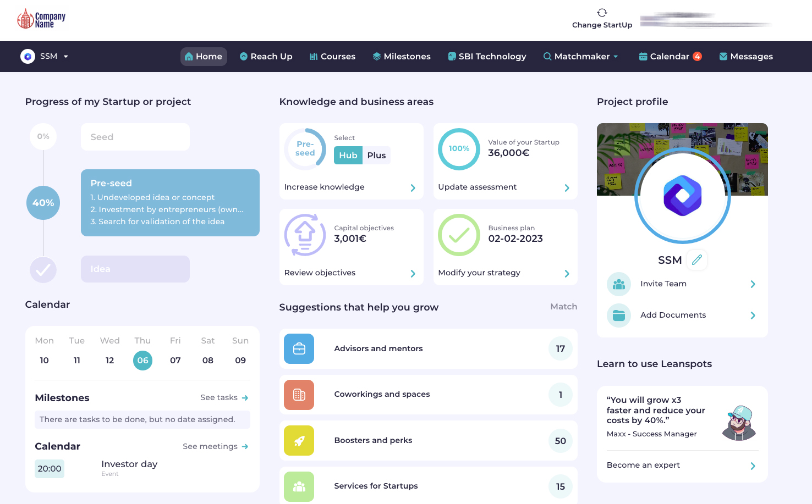Click the Advisors and mentors briefcase icon
Viewport: 812px width, 504px height.
(x=299, y=348)
